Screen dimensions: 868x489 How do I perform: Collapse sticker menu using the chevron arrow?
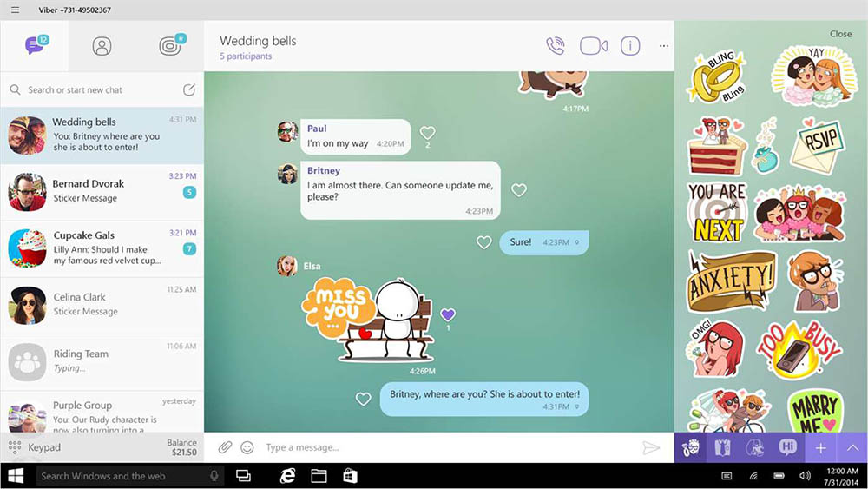tap(852, 447)
